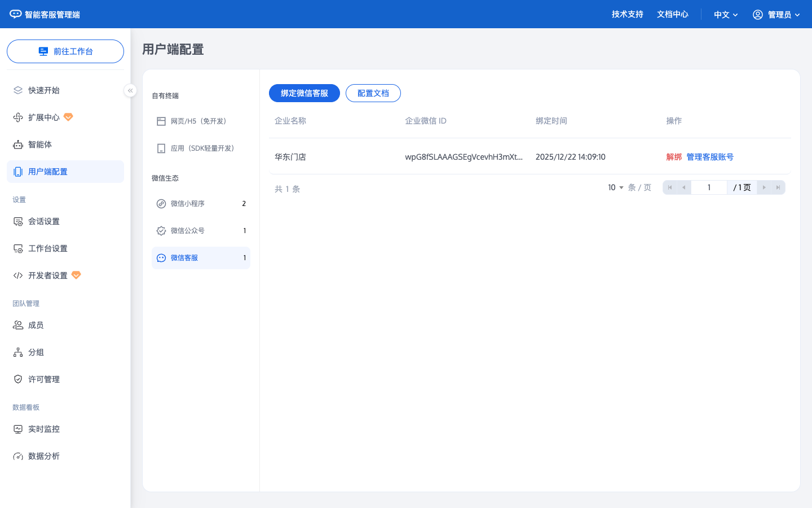The width and height of the screenshot is (812, 508).
Task: Open 技术支持 in the top bar
Action: tap(628, 14)
